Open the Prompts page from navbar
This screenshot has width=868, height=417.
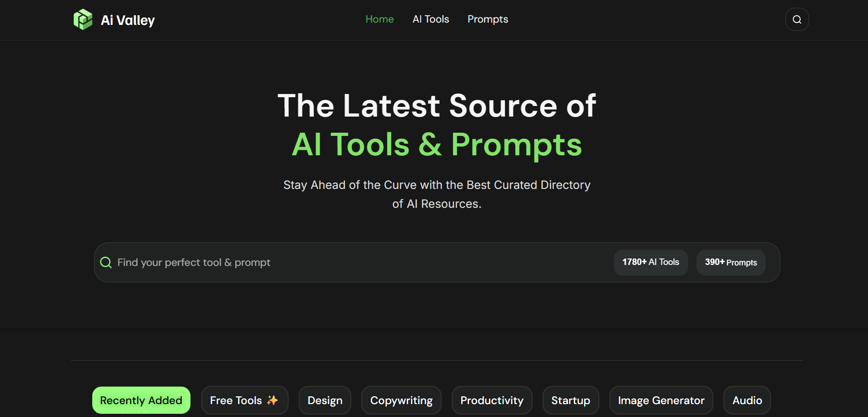pos(488,19)
